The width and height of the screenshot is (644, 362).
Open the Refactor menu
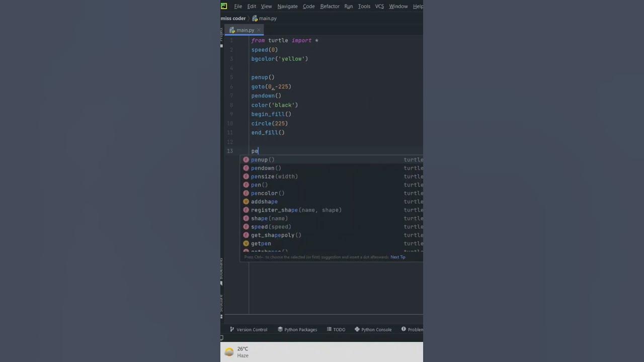(330, 7)
